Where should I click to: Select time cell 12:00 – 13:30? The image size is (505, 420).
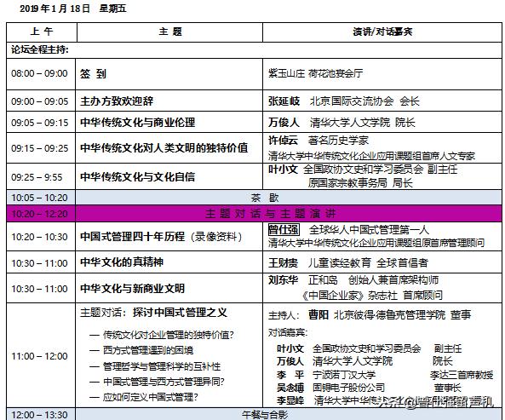40,415
